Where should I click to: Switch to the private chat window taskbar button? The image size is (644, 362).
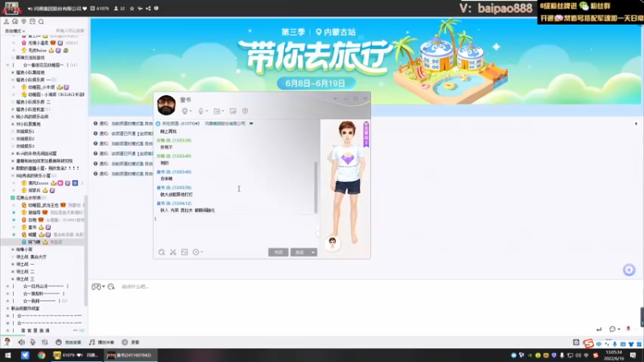(130, 356)
